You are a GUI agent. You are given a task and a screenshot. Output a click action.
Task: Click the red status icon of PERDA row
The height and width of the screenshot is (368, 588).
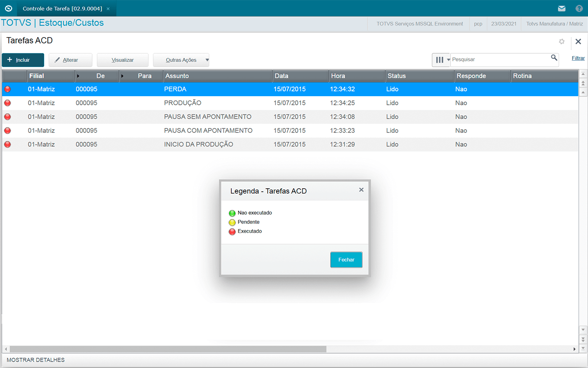pyautogui.click(x=7, y=89)
